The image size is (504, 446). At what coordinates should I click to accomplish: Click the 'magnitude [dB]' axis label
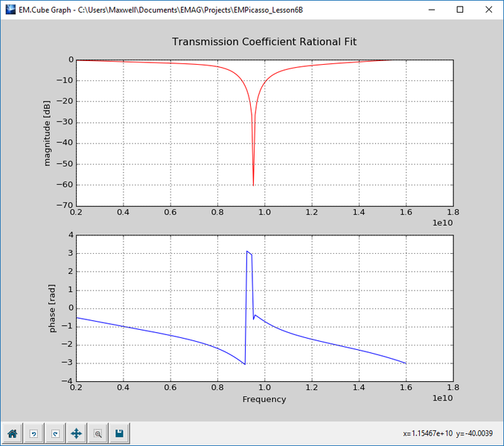[x=47, y=133]
